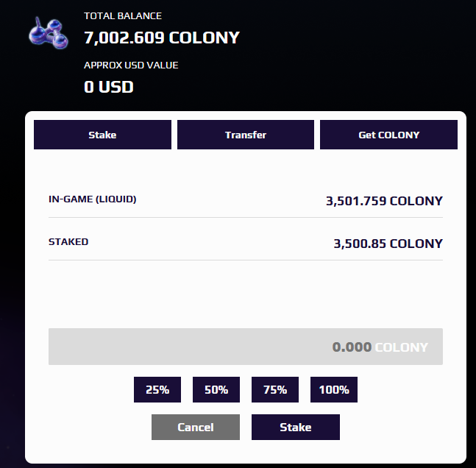Click the TOTAL BALANCE heading
Viewport: 476px width, 468px height.
123,15
